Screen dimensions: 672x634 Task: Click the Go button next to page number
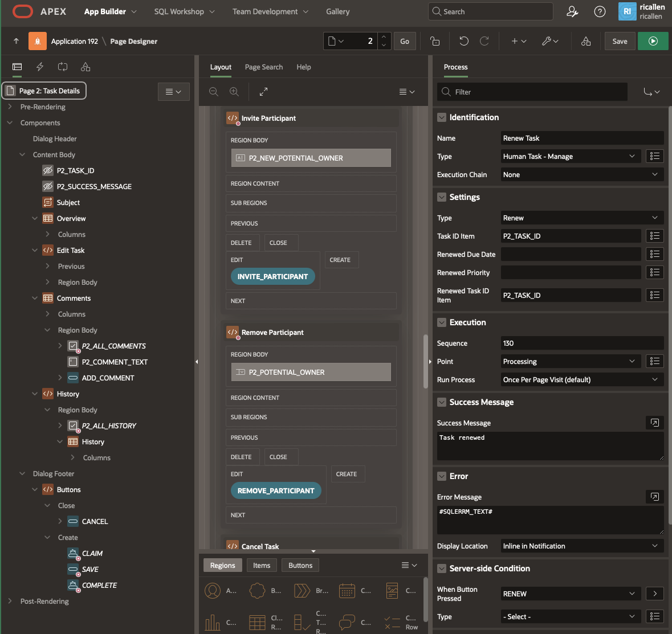pos(404,41)
